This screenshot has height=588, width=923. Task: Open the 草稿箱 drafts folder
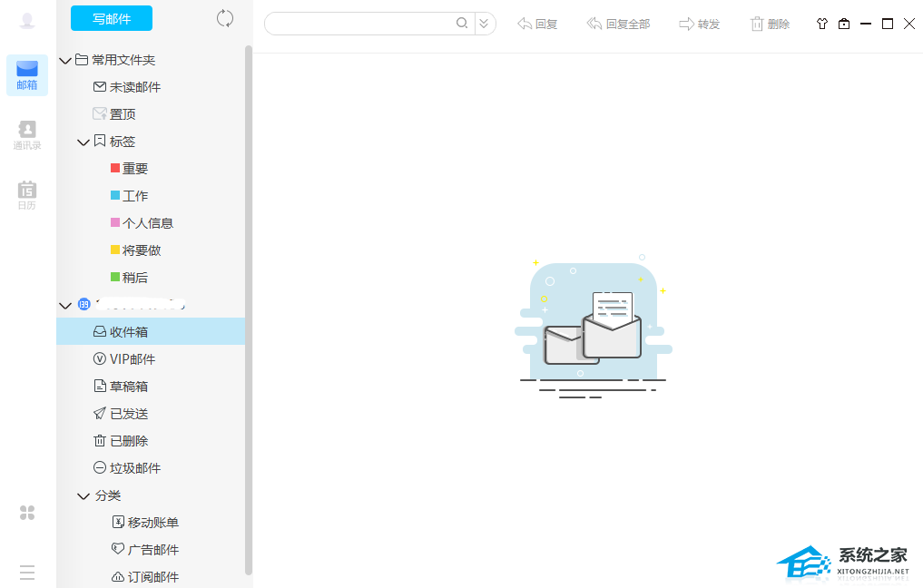[129, 387]
